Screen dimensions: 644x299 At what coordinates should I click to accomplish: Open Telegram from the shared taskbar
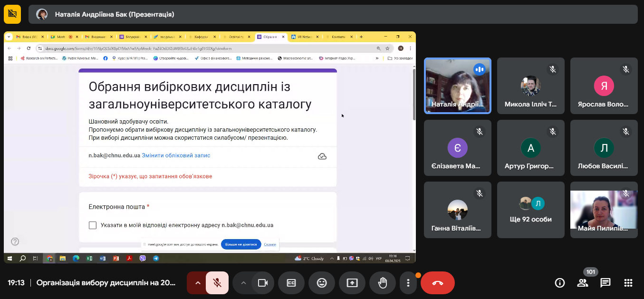[155, 259]
